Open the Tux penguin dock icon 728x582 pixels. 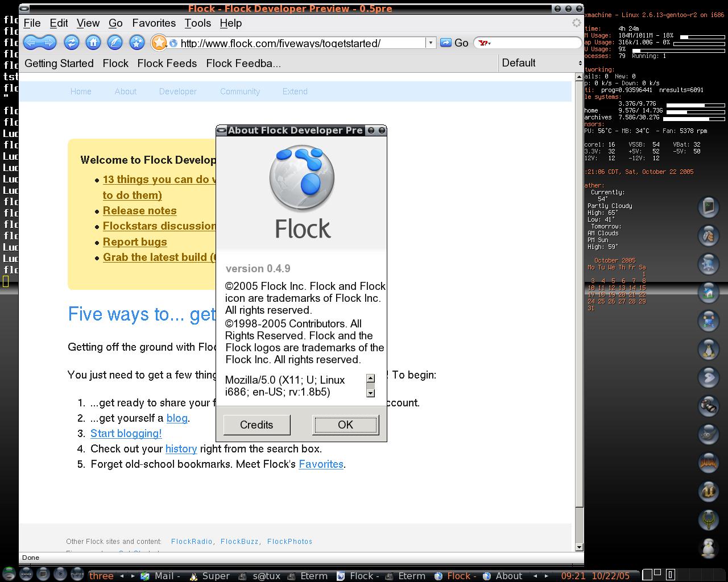pyautogui.click(x=709, y=349)
